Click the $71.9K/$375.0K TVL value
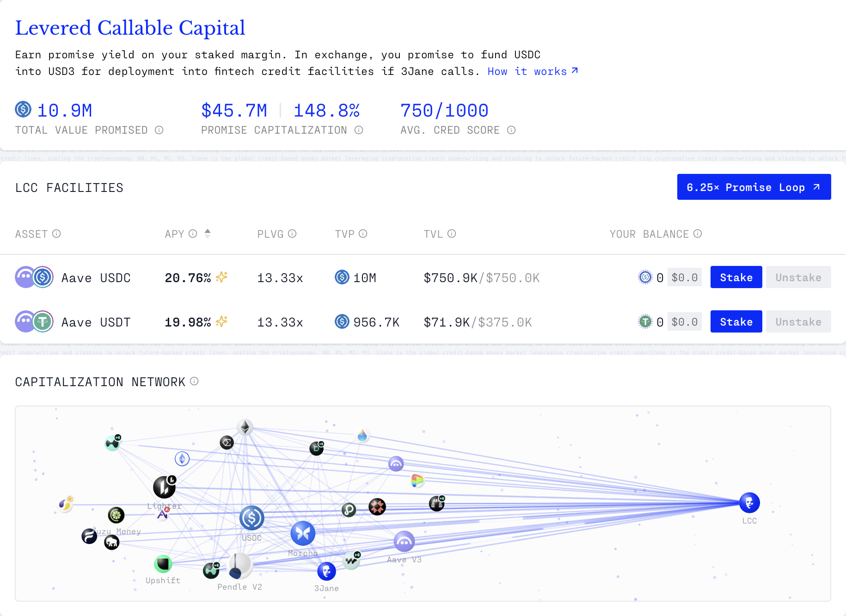846x616 pixels. pos(478,322)
